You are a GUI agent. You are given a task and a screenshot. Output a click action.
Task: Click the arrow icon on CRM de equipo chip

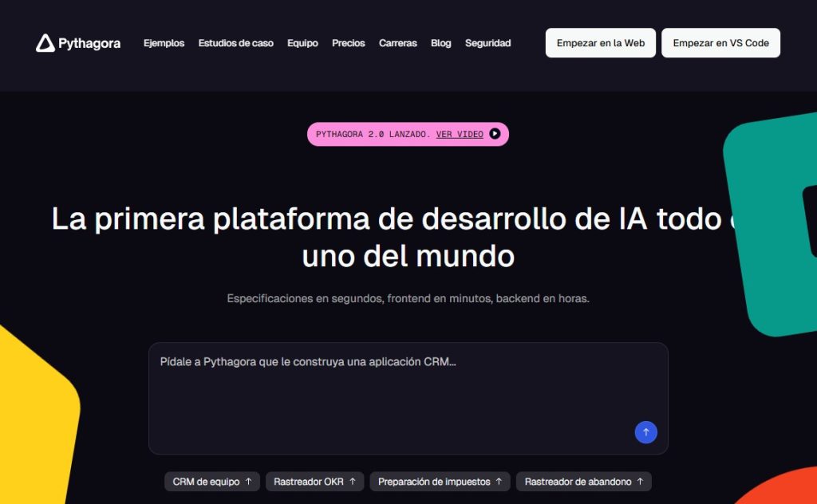point(248,482)
